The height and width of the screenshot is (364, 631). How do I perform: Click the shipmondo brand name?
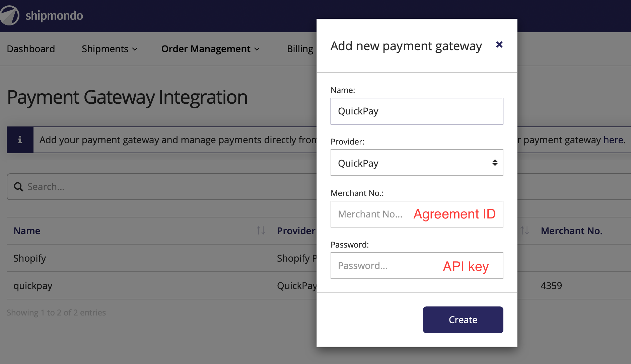pyautogui.click(x=54, y=16)
